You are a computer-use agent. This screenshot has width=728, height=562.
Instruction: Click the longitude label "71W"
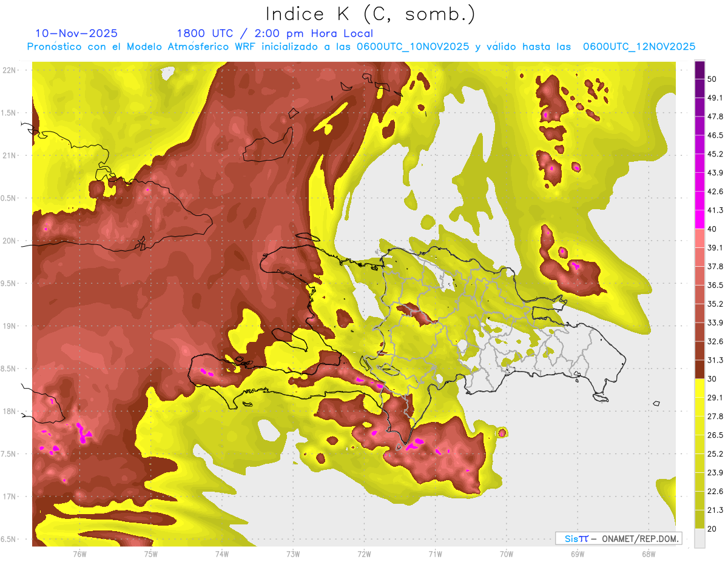coord(435,554)
